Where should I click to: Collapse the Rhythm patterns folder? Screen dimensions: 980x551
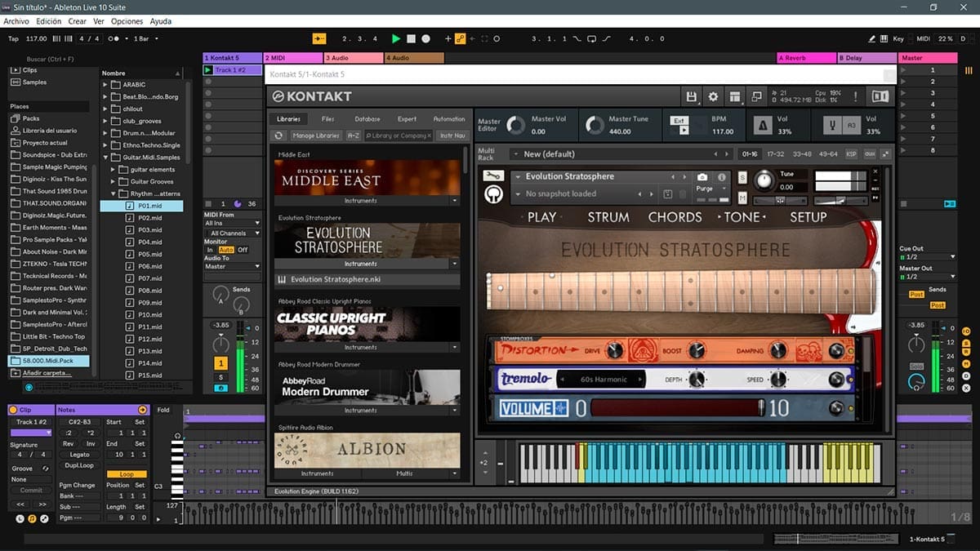click(x=114, y=193)
